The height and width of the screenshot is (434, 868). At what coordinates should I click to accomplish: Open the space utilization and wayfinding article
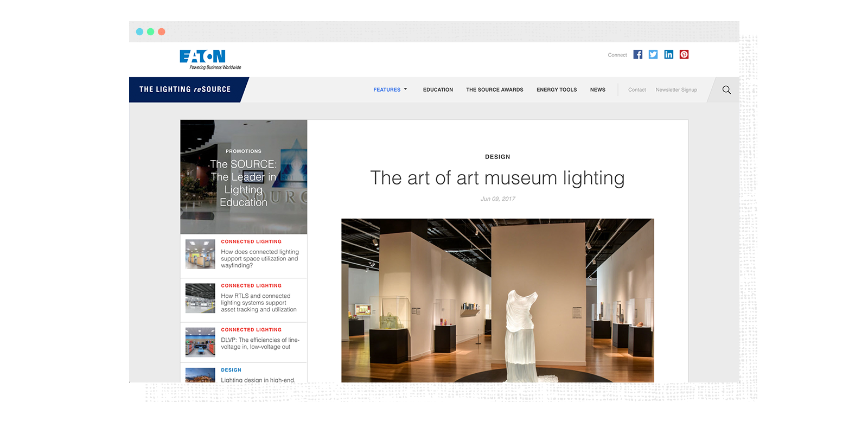tap(259, 259)
